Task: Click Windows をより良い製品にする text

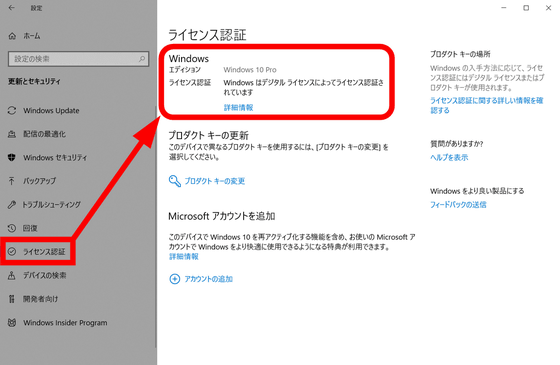Action: click(477, 191)
